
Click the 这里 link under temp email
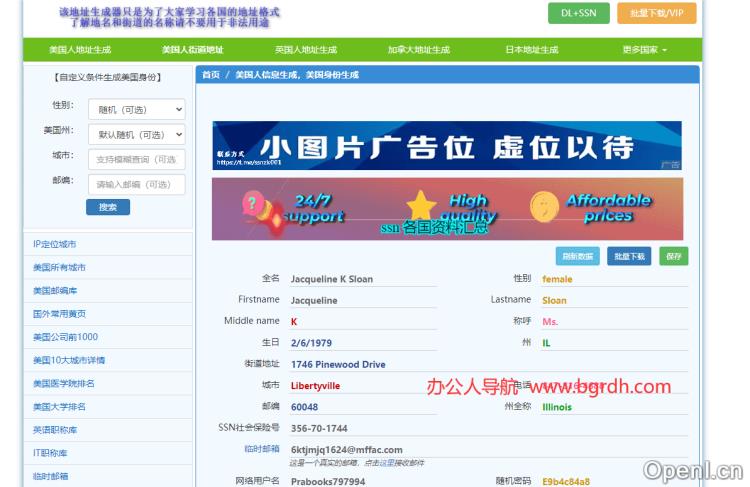385,463
